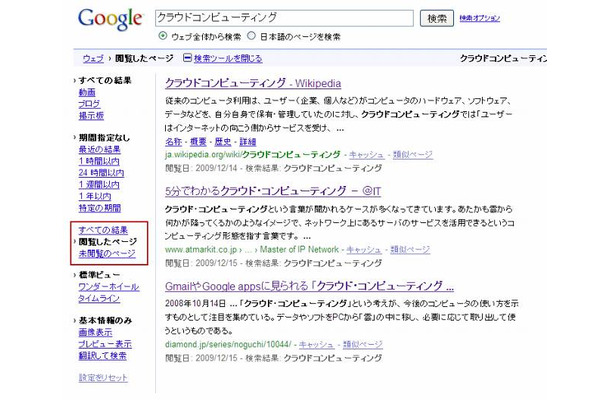Select 最近の結果 time filter
Screen dimensions: 610x400
pos(100,149)
